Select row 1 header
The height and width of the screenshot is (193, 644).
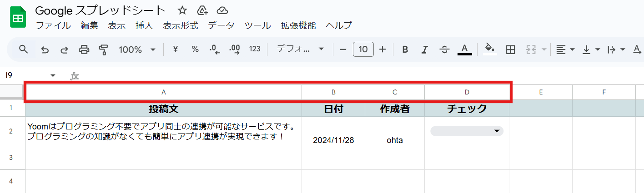[12, 108]
